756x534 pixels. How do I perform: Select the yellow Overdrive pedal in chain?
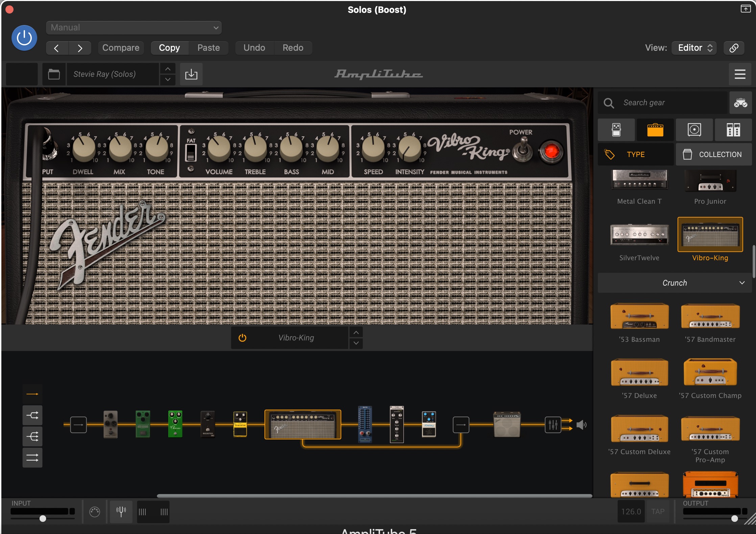pos(240,424)
